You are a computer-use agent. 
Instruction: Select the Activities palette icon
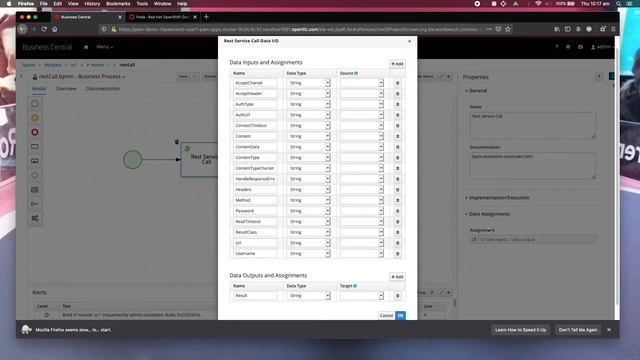pos(35,146)
